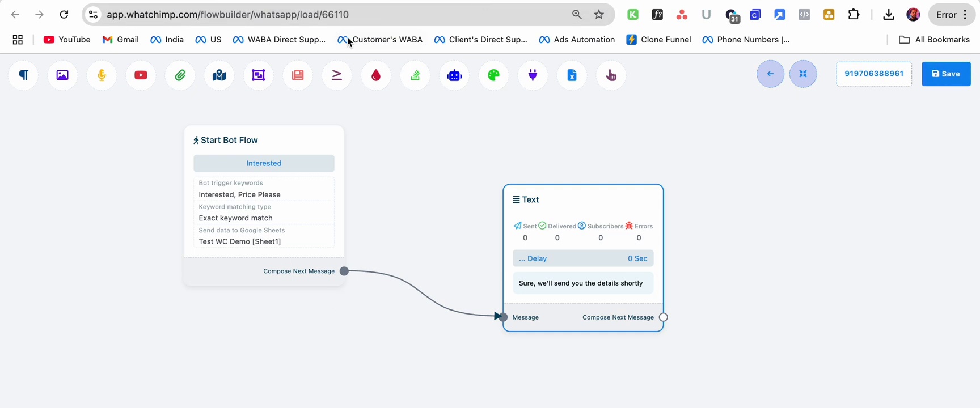Bookmark this page with the star icon
Image resolution: width=980 pixels, height=408 pixels.
click(599, 15)
